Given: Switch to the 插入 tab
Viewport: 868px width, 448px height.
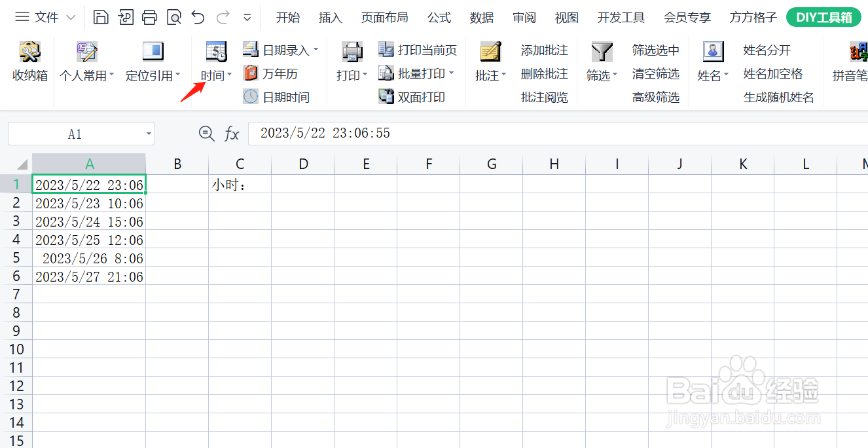Looking at the screenshot, I should tap(331, 18).
